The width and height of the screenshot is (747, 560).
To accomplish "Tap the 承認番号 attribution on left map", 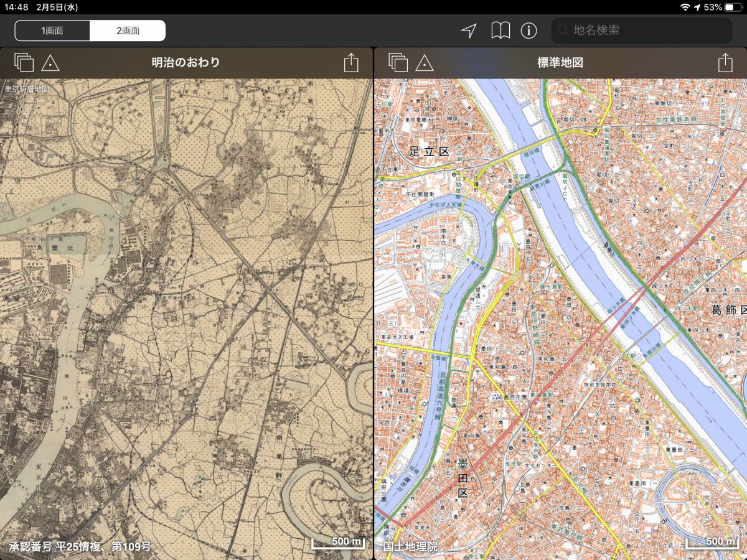I will click(80, 547).
